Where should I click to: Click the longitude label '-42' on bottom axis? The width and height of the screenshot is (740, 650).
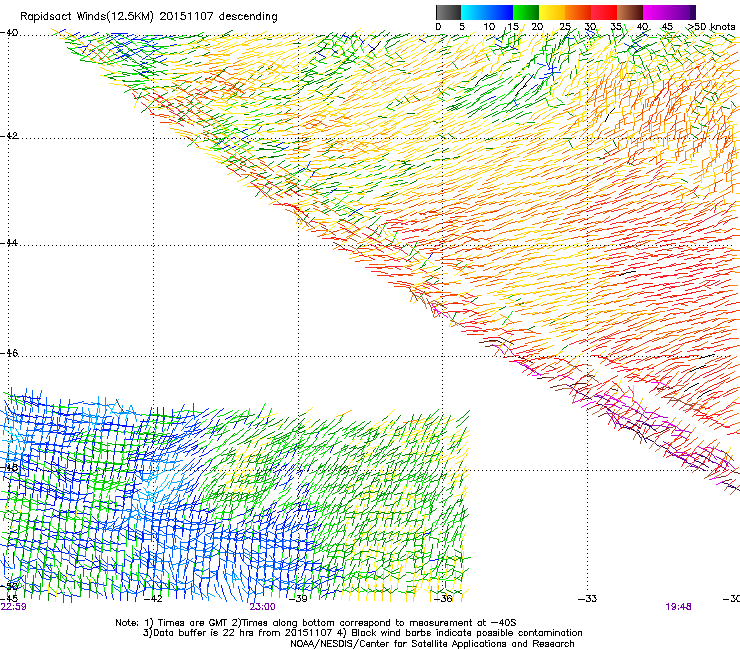pos(153,599)
